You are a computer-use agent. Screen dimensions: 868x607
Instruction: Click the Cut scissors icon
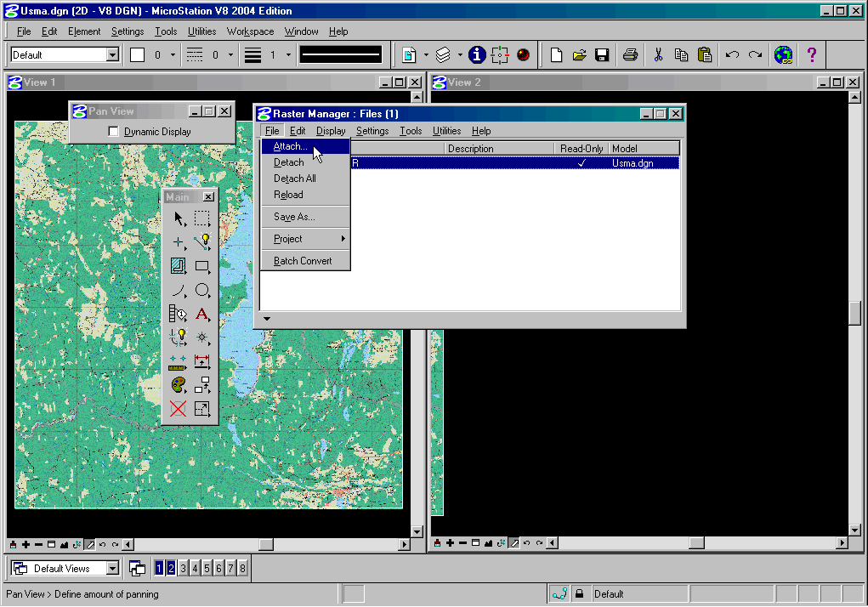[x=658, y=54]
